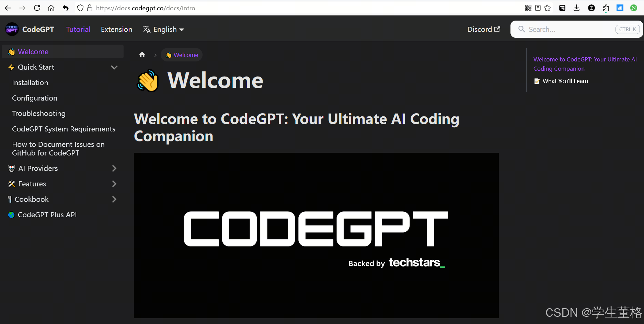Open AI Providers sidebar category
The image size is (644, 324).
[x=38, y=169]
